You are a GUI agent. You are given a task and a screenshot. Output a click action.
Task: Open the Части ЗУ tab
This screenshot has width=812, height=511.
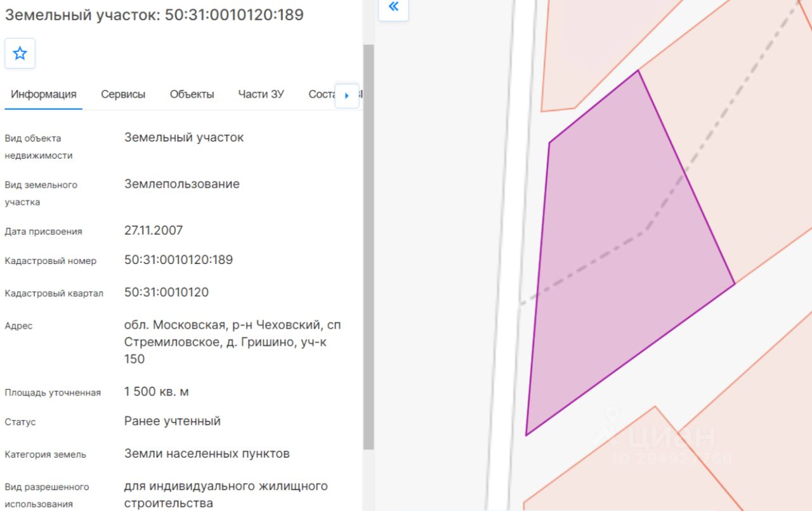pyautogui.click(x=261, y=95)
